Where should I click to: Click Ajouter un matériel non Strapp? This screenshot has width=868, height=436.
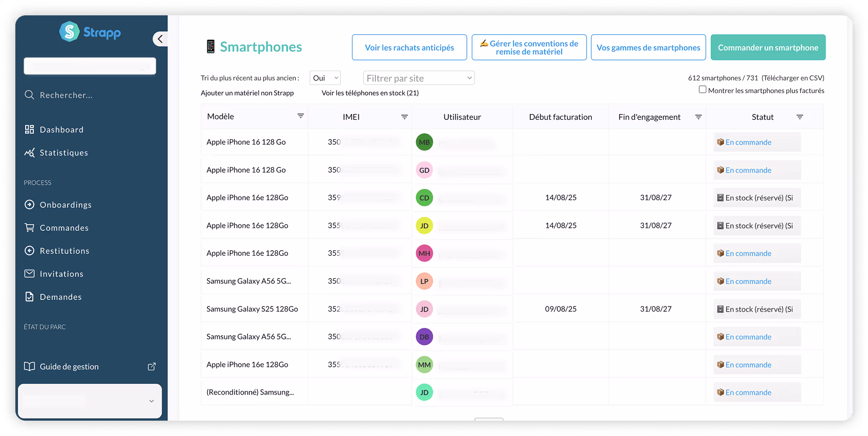[x=247, y=93]
